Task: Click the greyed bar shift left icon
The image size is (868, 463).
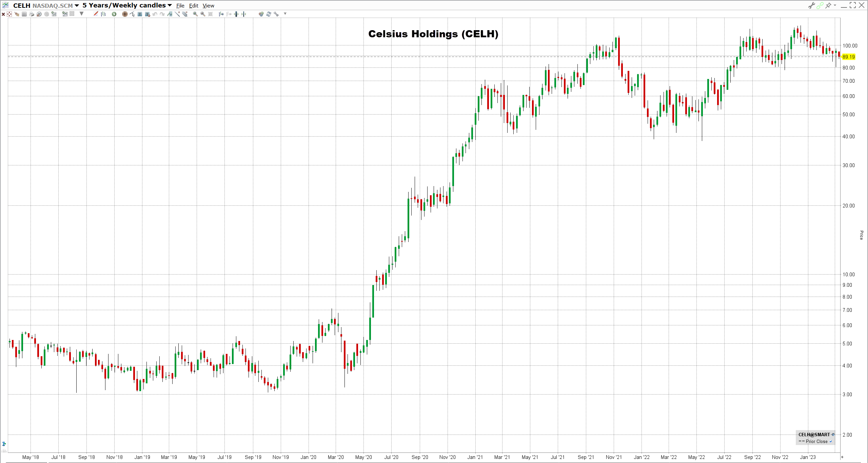Action: 229,14
